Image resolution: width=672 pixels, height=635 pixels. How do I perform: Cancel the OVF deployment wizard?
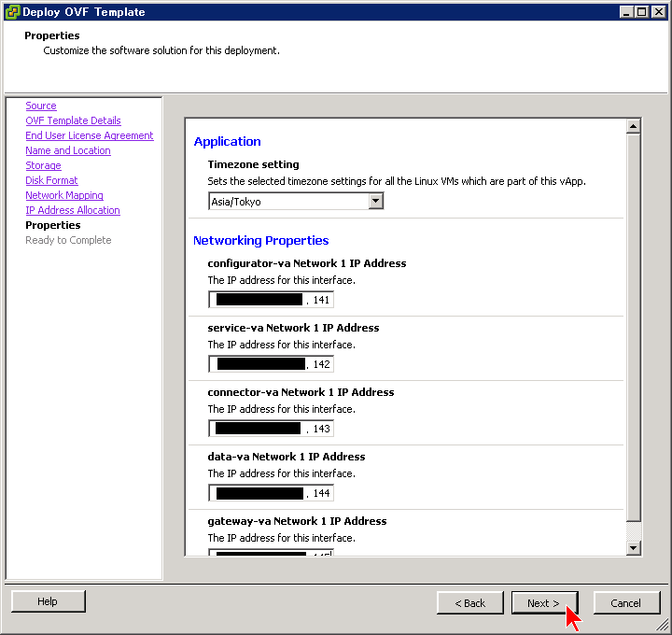pyautogui.click(x=626, y=603)
